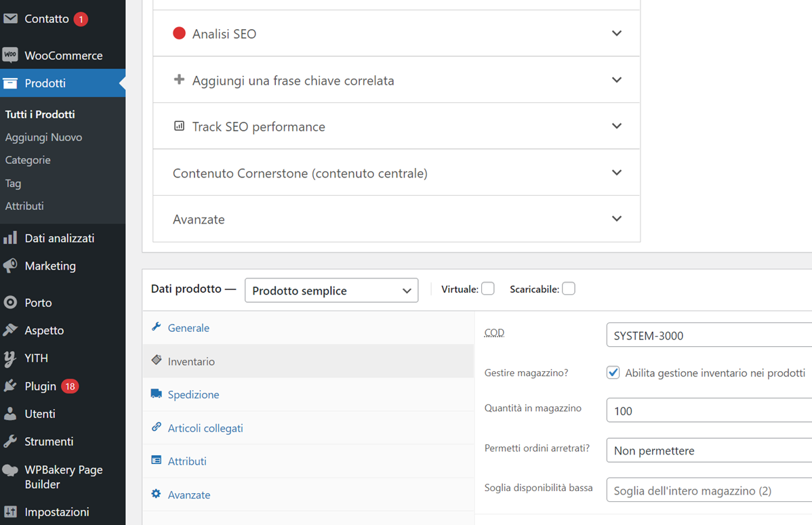812x525 pixels.
Task: Click the Articoli collegati link icon
Action: coord(157,427)
